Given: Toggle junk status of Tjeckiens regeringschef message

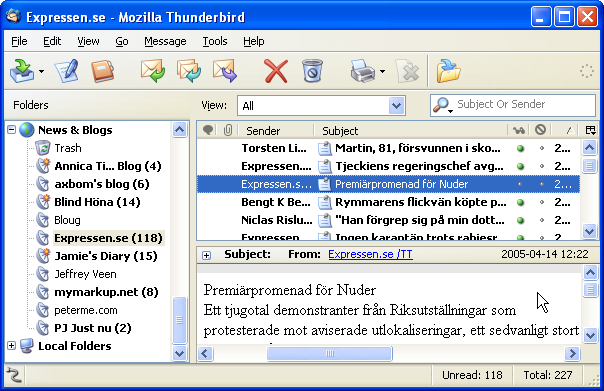Looking at the screenshot, I should 542,166.
